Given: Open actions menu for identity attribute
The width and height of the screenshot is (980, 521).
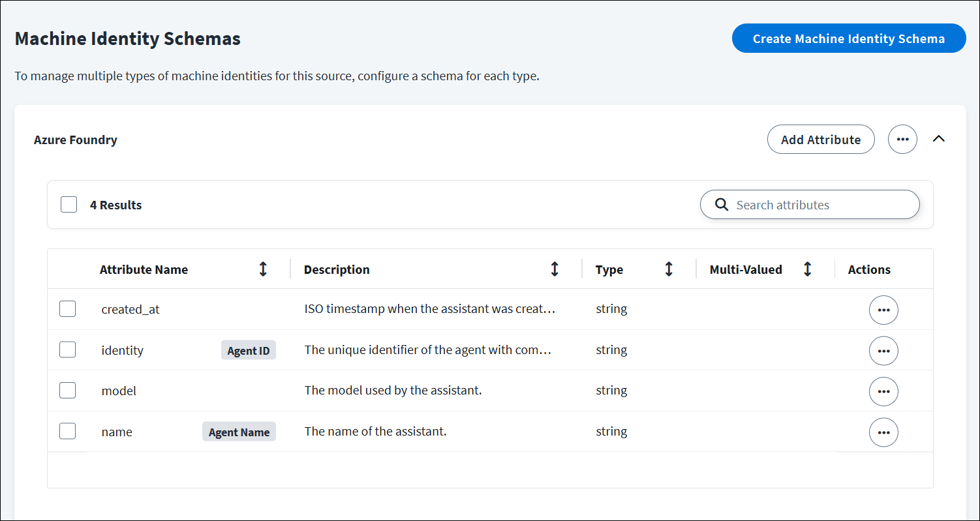Looking at the screenshot, I should [883, 351].
